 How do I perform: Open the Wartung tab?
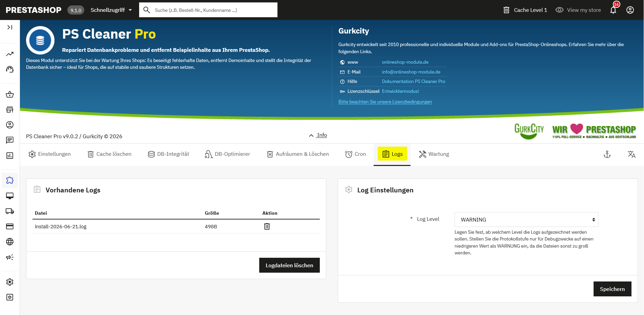coord(434,154)
